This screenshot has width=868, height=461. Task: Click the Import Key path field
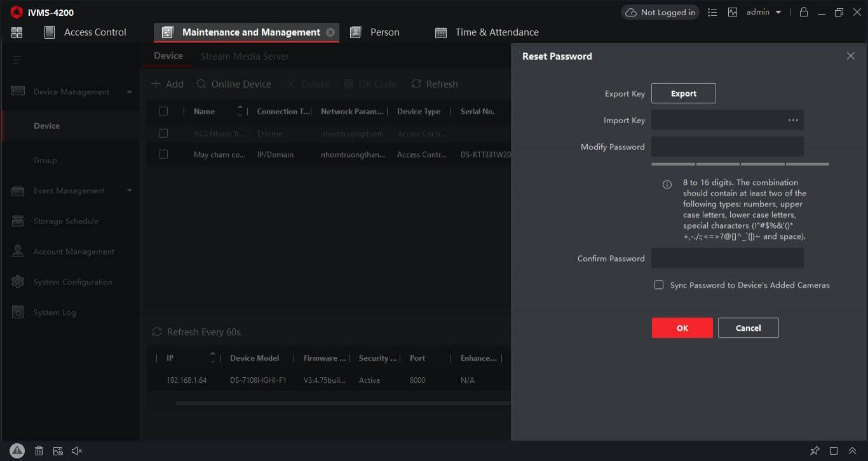[x=728, y=120]
